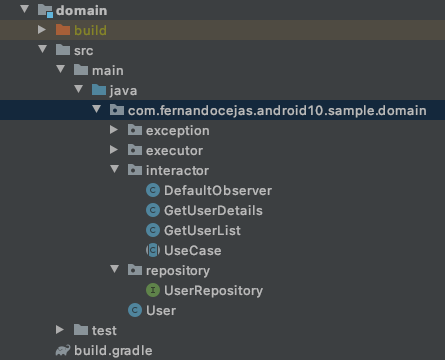Click the domain module folder icon
Image resolution: width=445 pixels, height=360 pixels.
click(45, 10)
